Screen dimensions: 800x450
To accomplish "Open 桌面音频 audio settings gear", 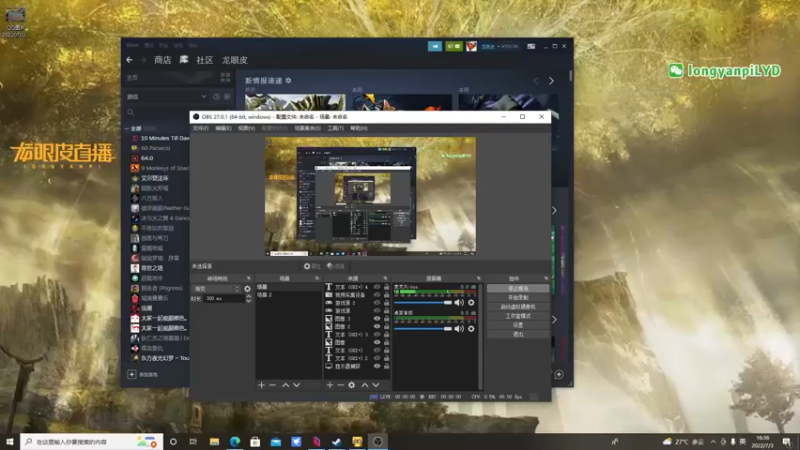I will 471,329.
